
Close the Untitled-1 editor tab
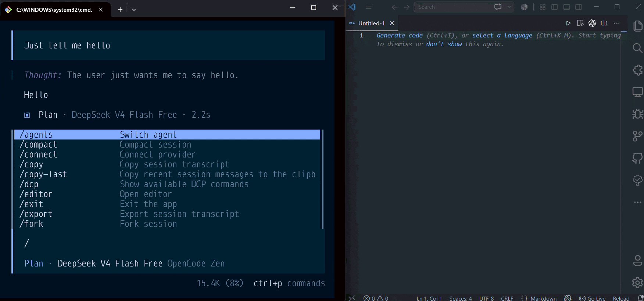click(392, 23)
